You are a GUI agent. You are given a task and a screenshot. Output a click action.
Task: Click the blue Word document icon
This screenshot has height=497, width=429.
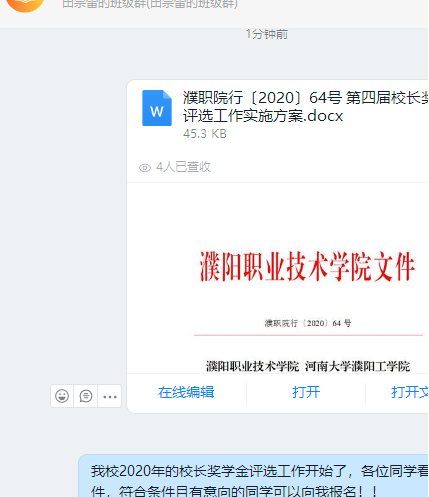(x=157, y=108)
